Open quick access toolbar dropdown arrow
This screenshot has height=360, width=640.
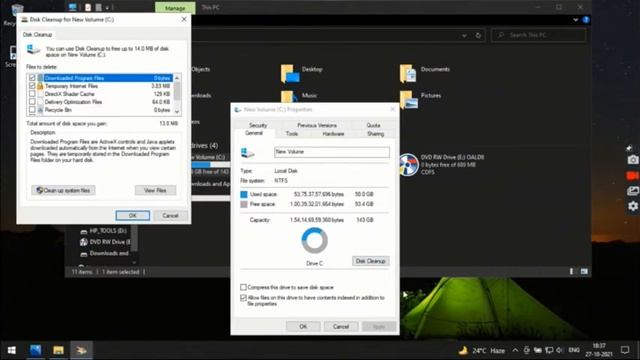click(107, 7)
